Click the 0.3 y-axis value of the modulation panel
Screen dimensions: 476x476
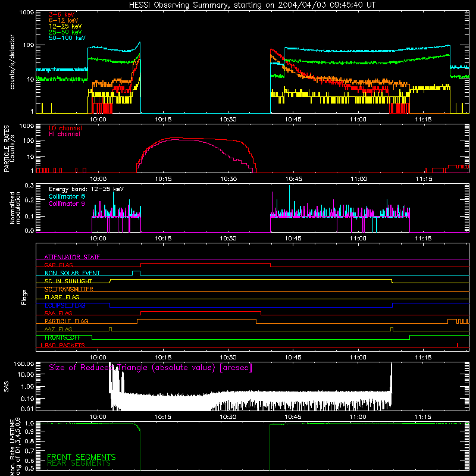coord(29,185)
